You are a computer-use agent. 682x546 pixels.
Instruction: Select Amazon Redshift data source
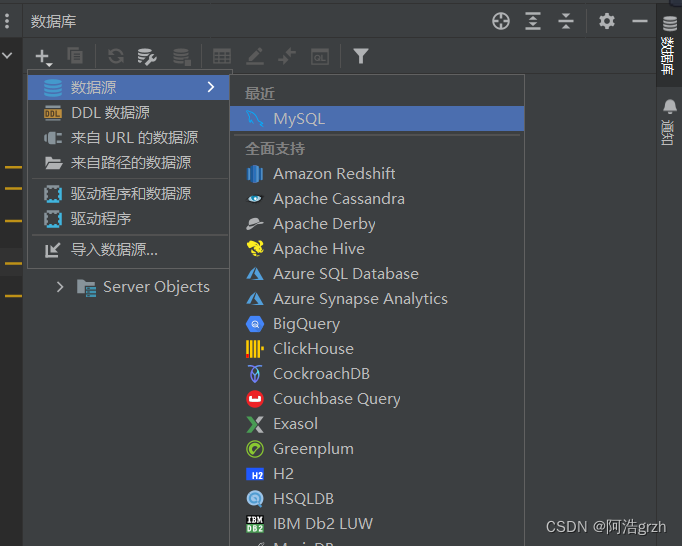pyautogui.click(x=377, y=174)
